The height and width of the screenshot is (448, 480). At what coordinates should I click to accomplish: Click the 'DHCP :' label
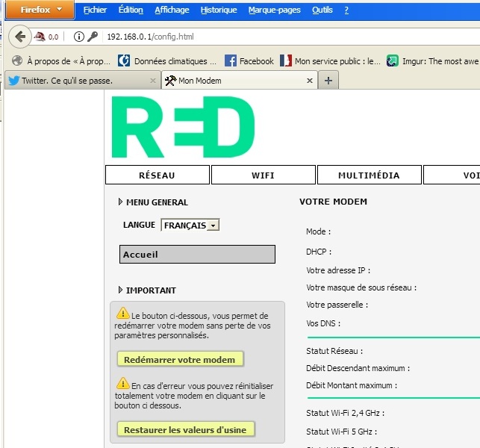click(319, 252)
